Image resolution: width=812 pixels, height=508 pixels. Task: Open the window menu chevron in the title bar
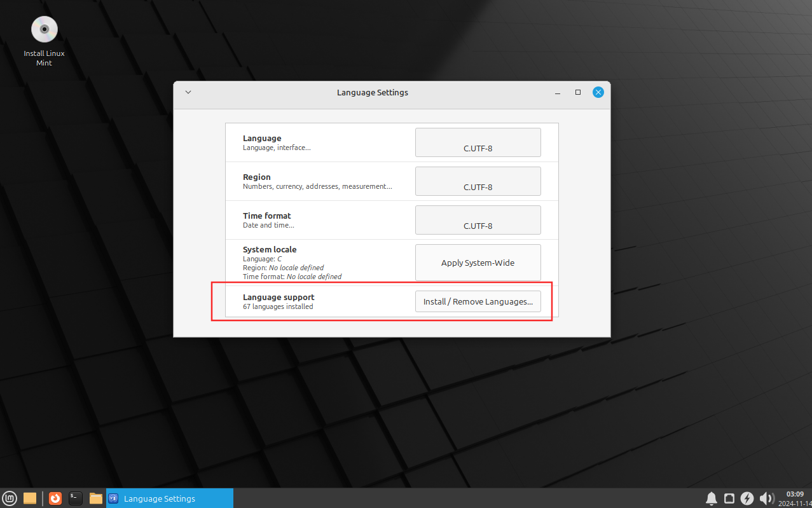click(188, 92)
